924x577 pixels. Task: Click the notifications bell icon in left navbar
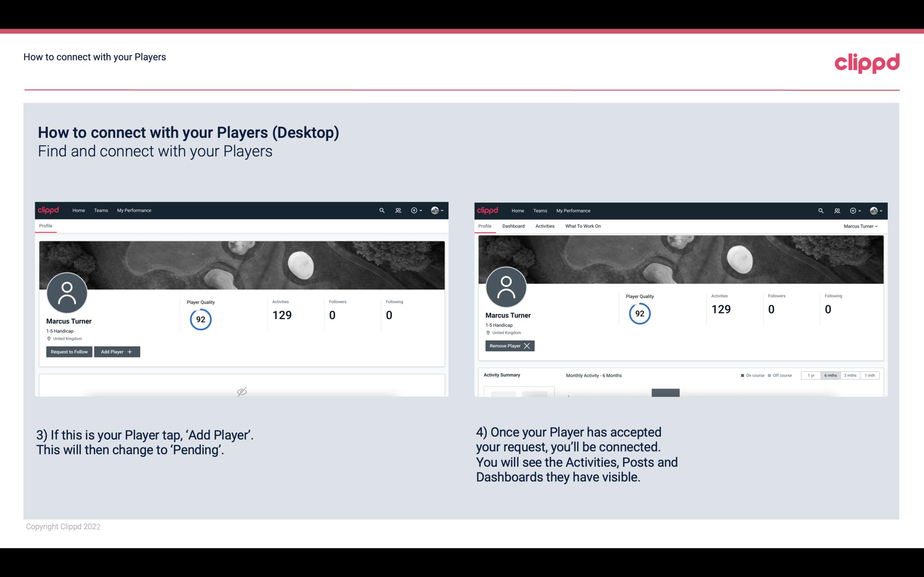pos(397,210)
